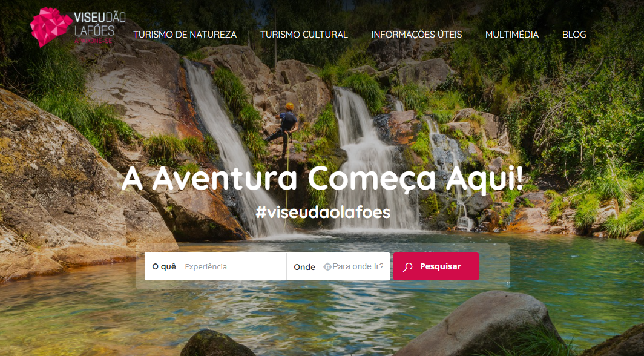
Task: Click the #viseudaolafoes hashtag text
Action: click(323, 212)
